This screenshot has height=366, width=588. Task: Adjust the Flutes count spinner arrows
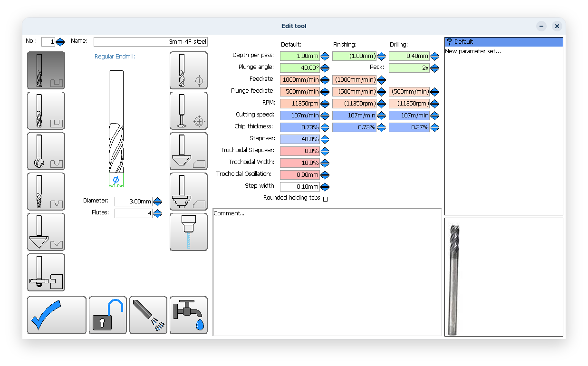pyautogui.click(x=158, y=213)
